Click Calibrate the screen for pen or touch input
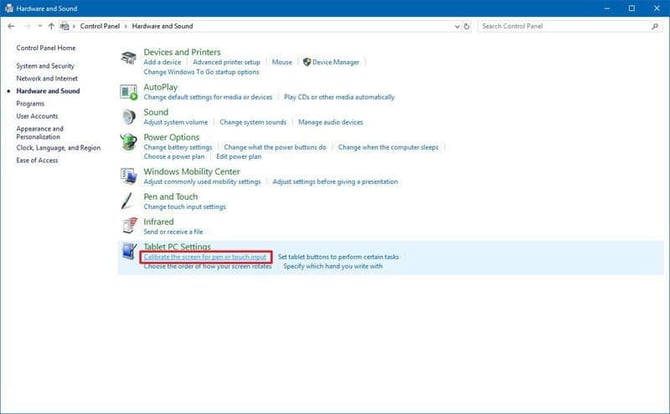Image resolution: width=670 pixels, height=414 pixels. [205, 257]
